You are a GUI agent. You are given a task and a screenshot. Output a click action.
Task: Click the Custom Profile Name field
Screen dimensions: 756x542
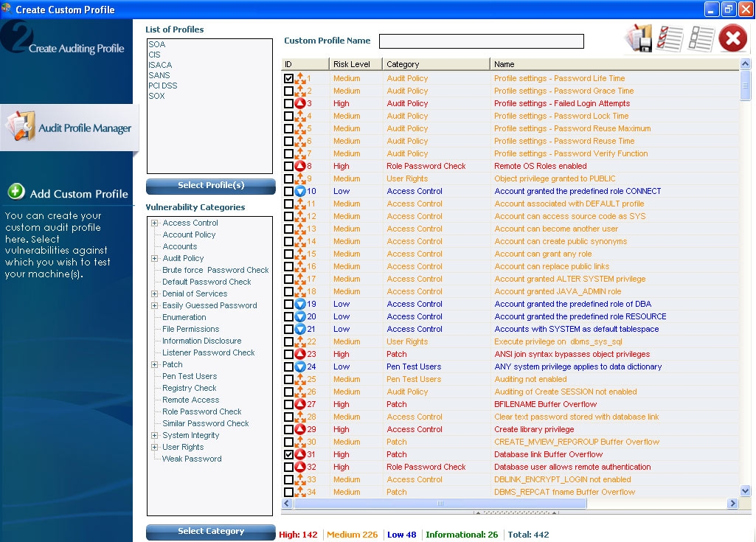(x=481, y=41)
